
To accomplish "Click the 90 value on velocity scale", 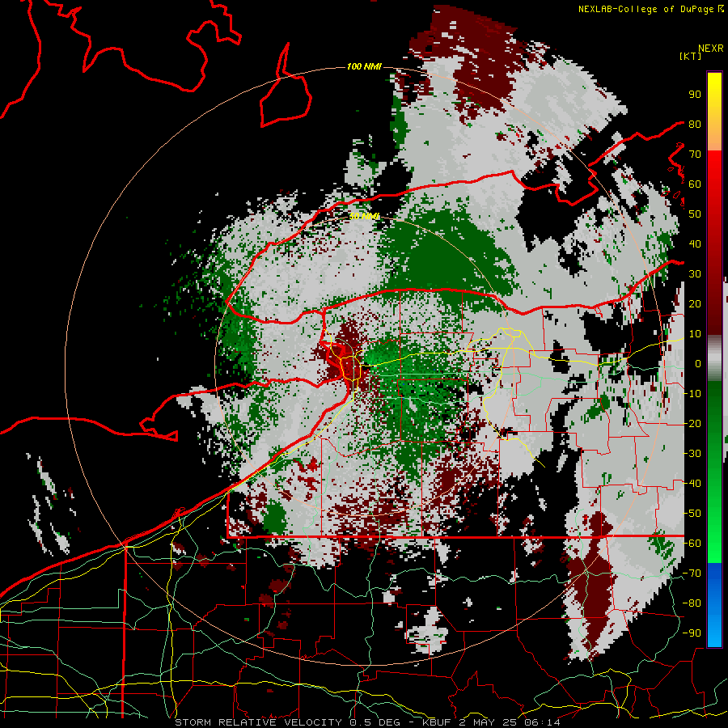I will pos(695,95).
